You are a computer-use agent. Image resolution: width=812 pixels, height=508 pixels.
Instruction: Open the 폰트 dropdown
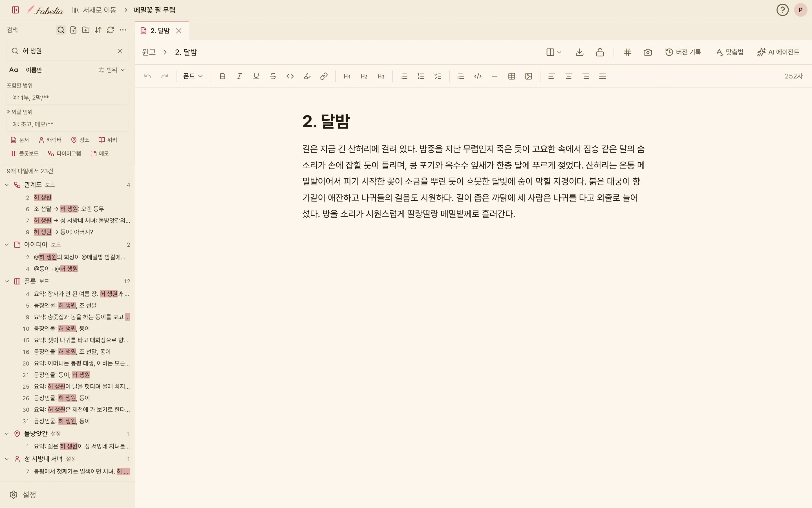click(x=193, y=76)
